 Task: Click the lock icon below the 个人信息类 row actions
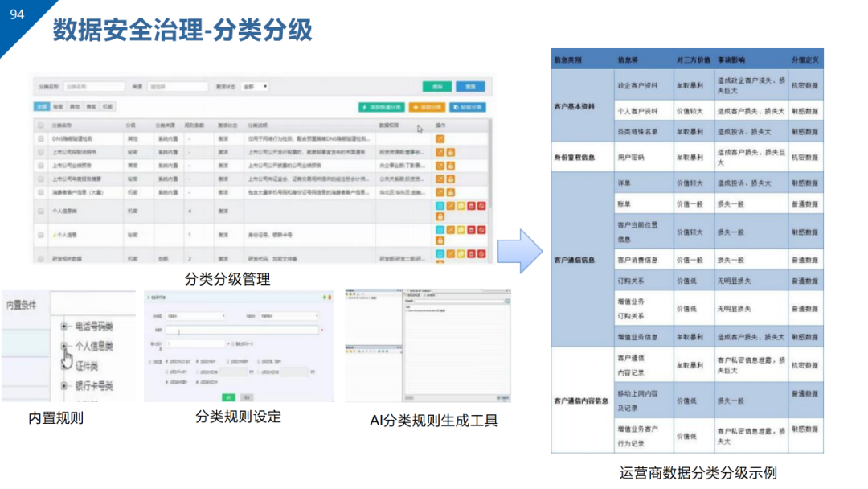point(440,216)
